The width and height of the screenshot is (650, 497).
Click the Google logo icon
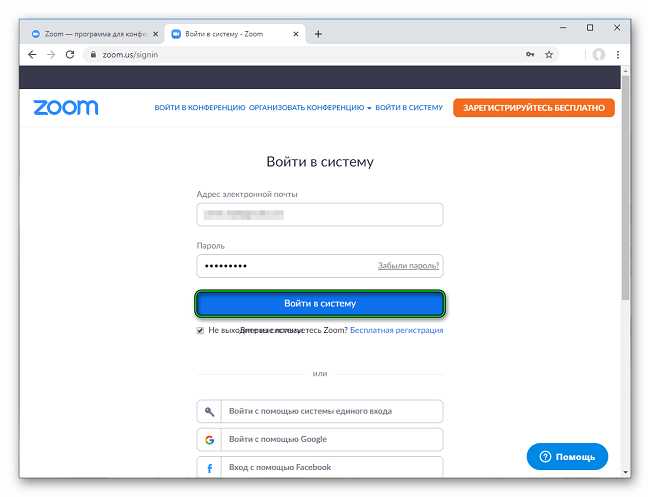point(209,439)
